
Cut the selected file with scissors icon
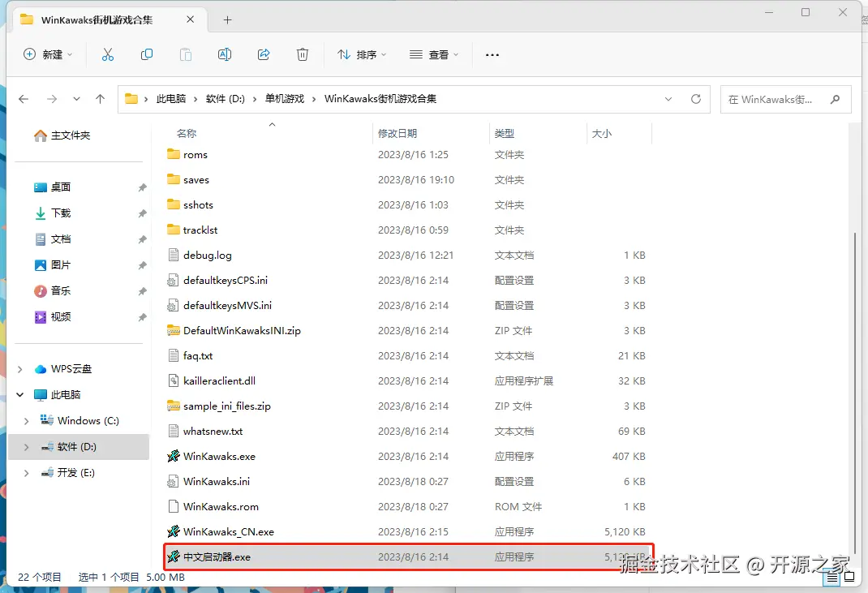coord(108,54)
